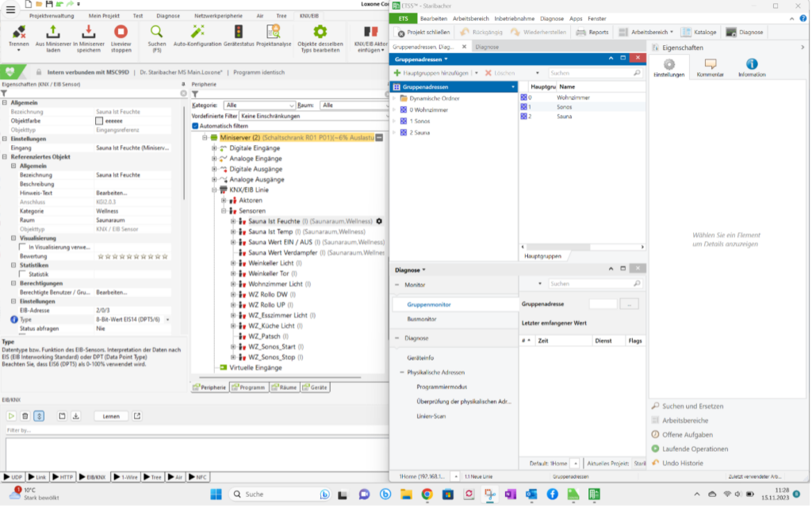The height and width of the screenshot is (508, 812).
Task: Expand the 2 Sauna group address
Action: pyautogui.click(x=394, y=132)
